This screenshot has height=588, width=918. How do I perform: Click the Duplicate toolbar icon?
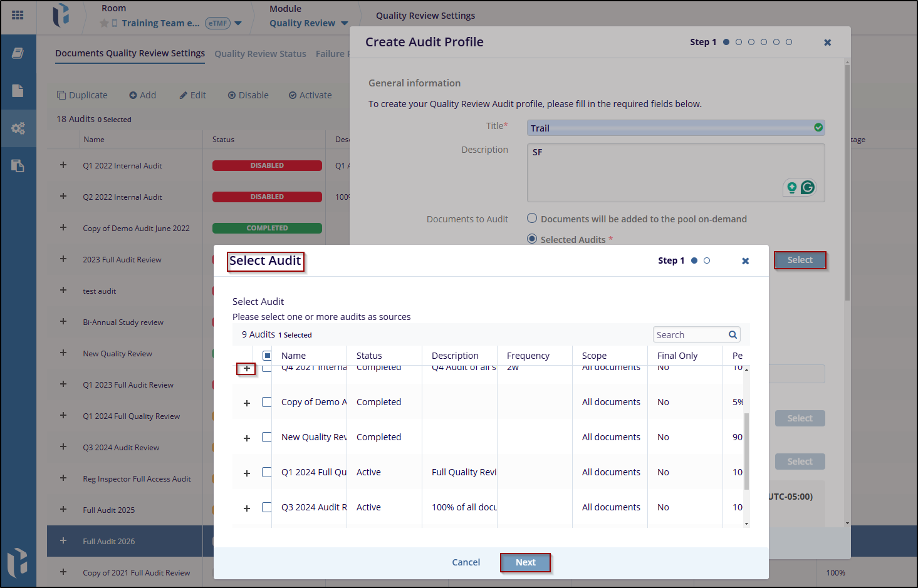pos(61,95)
